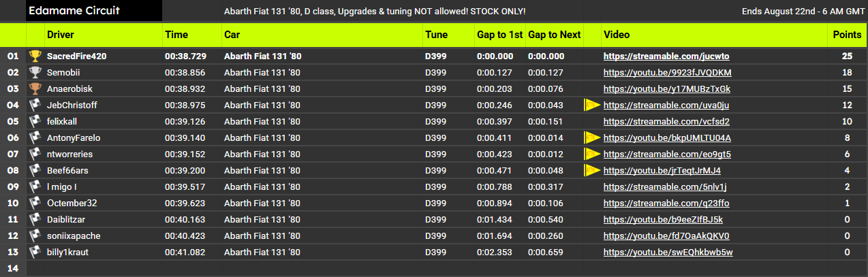This screenshot has width=868, height=277.
Task: Click the bronze trophy icon beside Anaerobisk
Action: click(35, 88)
